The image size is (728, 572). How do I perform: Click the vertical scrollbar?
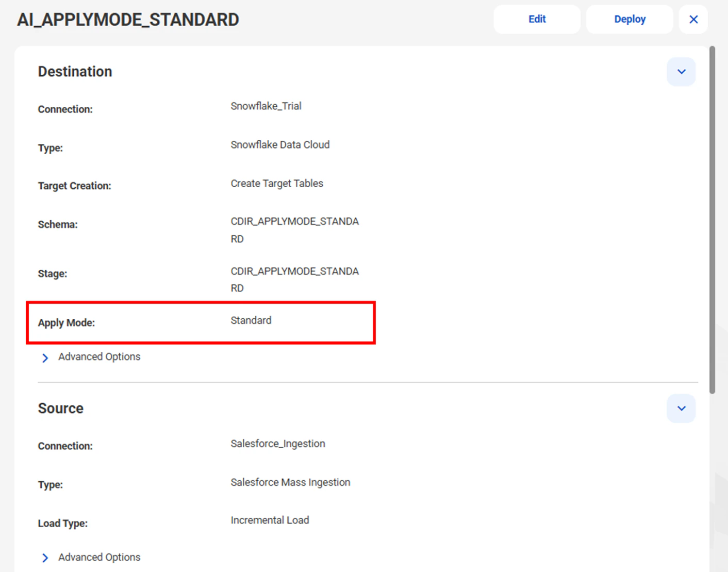[x=712, y=220]
